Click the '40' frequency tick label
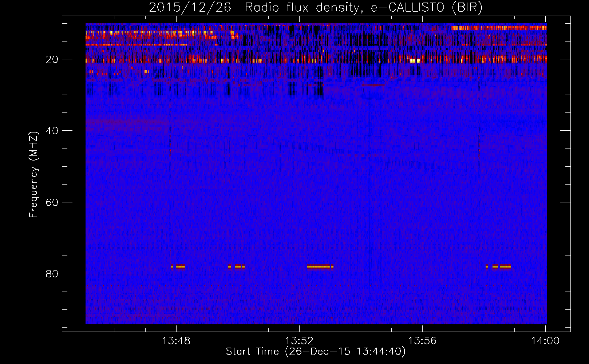This screenshot has width=589, height=364. click(52, 131)
